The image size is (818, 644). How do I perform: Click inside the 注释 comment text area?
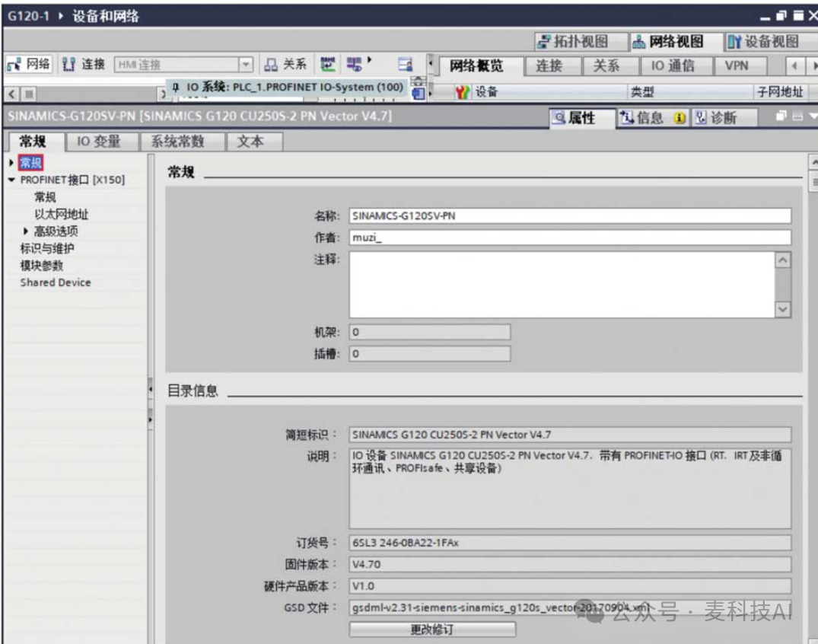pos(562,285)
